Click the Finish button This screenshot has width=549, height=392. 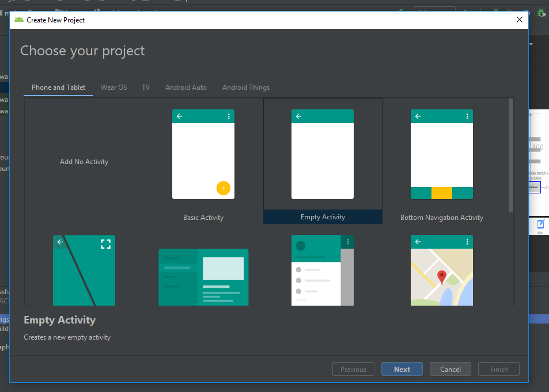pos(498,369)
